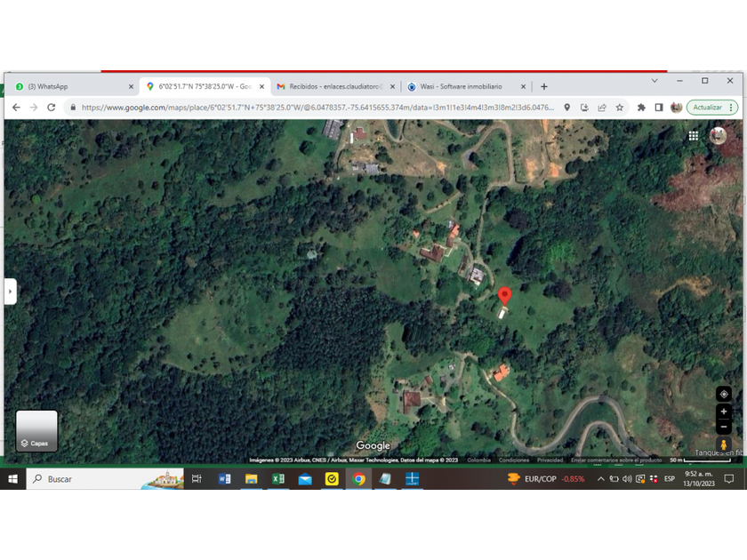Screen dimensions: 747x560
Task: Open Task View on the taskbar
Action: coord(197,479)
